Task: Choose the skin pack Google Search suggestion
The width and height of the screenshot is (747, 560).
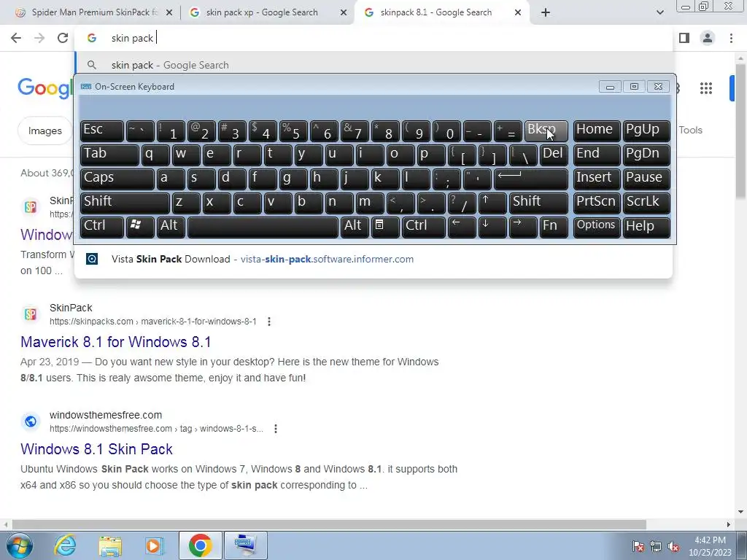Action: click(373, 65)
